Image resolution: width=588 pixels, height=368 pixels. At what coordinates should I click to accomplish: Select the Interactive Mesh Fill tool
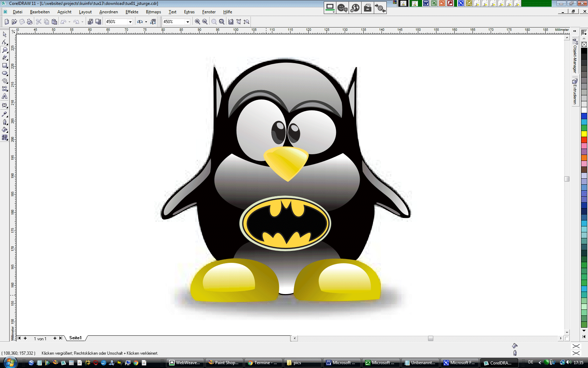(x=5, y=137)
